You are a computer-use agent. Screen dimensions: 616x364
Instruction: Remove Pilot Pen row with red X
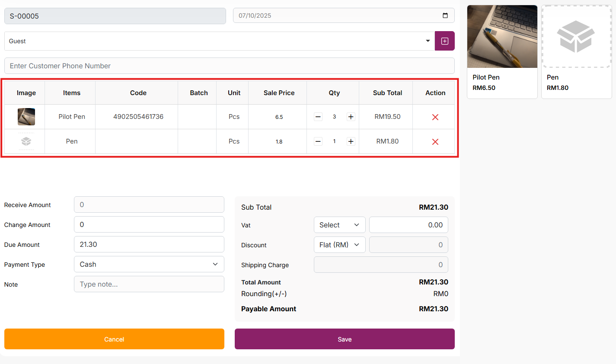(435, 117)
